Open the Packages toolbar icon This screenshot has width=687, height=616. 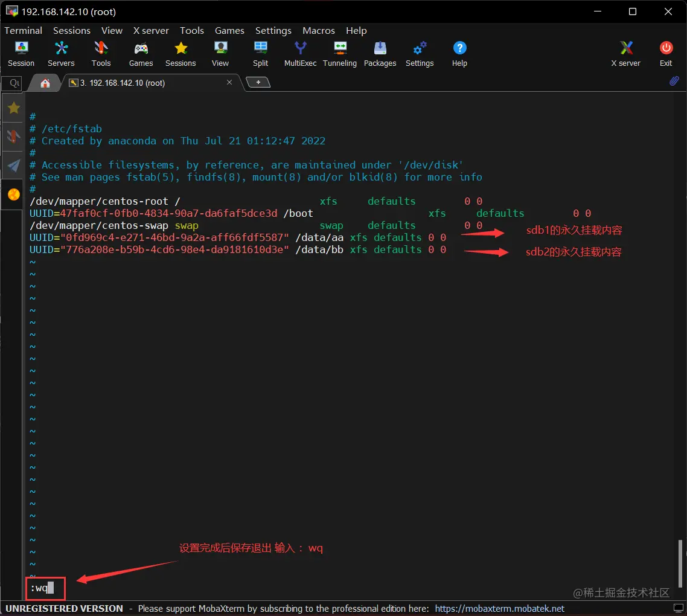pyautogui.click(x=380, y=54)
